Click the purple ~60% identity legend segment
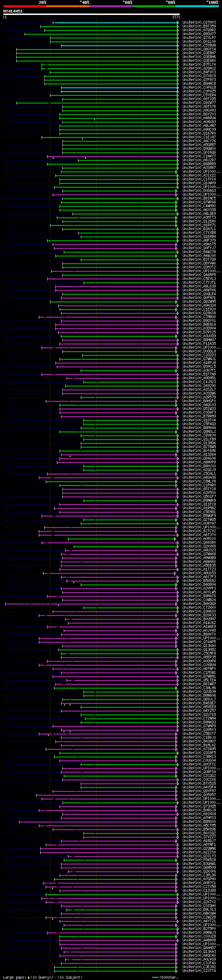The width and height of the screenshot is (222, 980). (111, 6)
